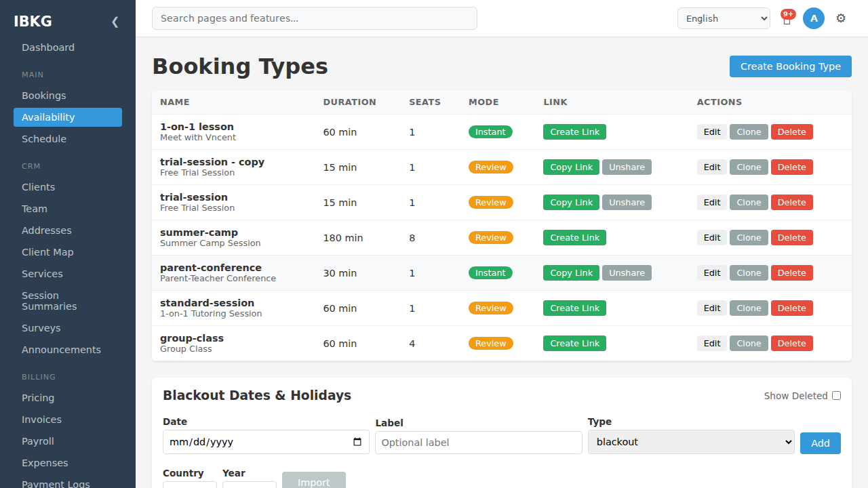
Task: Unshare the trial-session - copy link
Action: click(627, 167)
